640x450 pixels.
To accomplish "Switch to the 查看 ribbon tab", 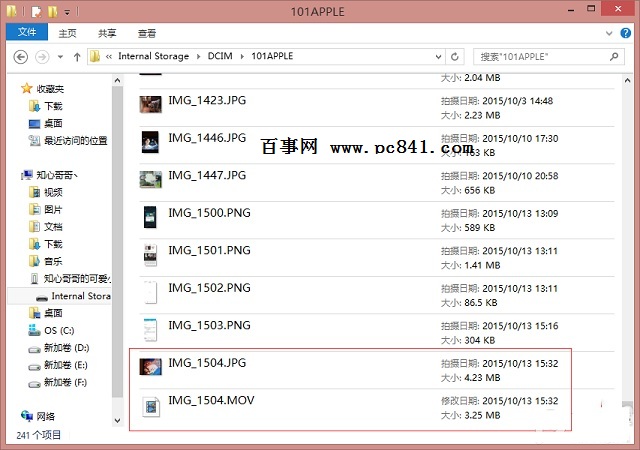I will [147, 33].
